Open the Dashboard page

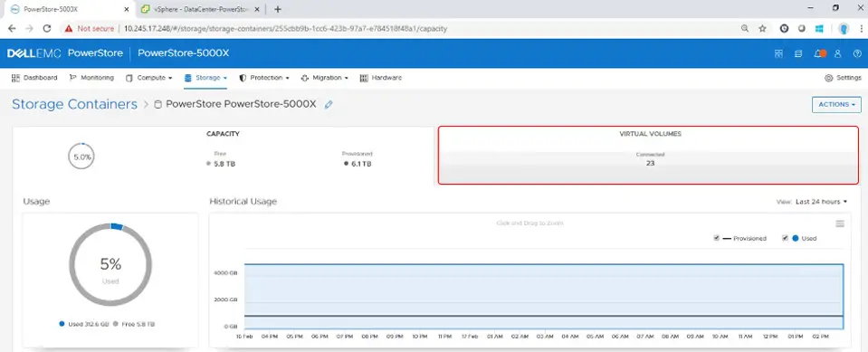[x=34, y=78]
